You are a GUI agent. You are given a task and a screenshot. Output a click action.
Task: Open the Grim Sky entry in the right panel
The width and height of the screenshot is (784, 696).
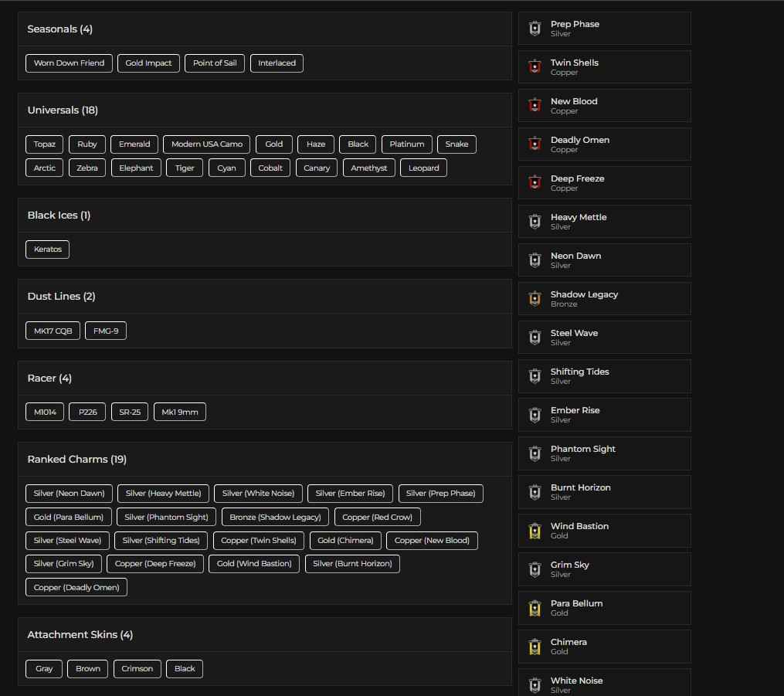pyautogui.click(x=604, y=569)
